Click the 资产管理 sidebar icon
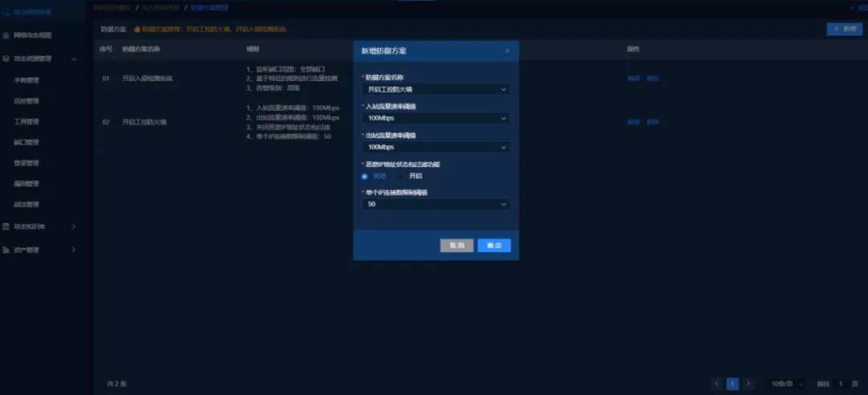868x395 pixels. 6,250
